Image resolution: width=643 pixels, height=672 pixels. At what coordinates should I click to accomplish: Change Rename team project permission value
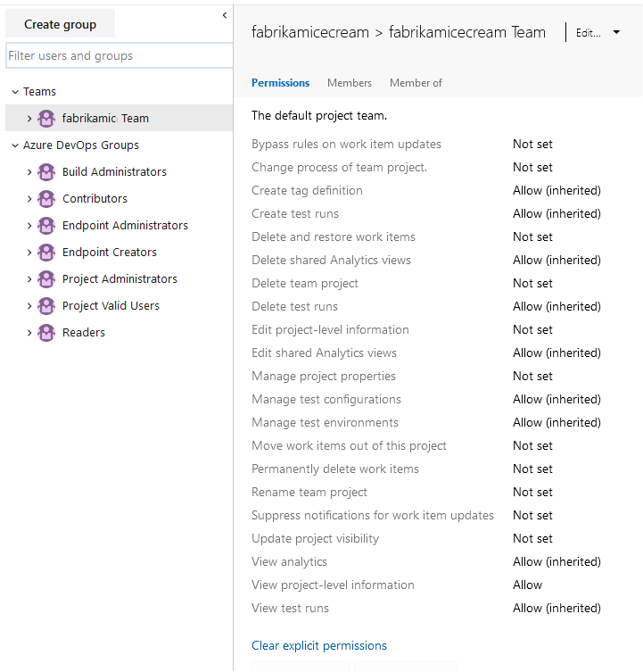click(x=532, y=492)
